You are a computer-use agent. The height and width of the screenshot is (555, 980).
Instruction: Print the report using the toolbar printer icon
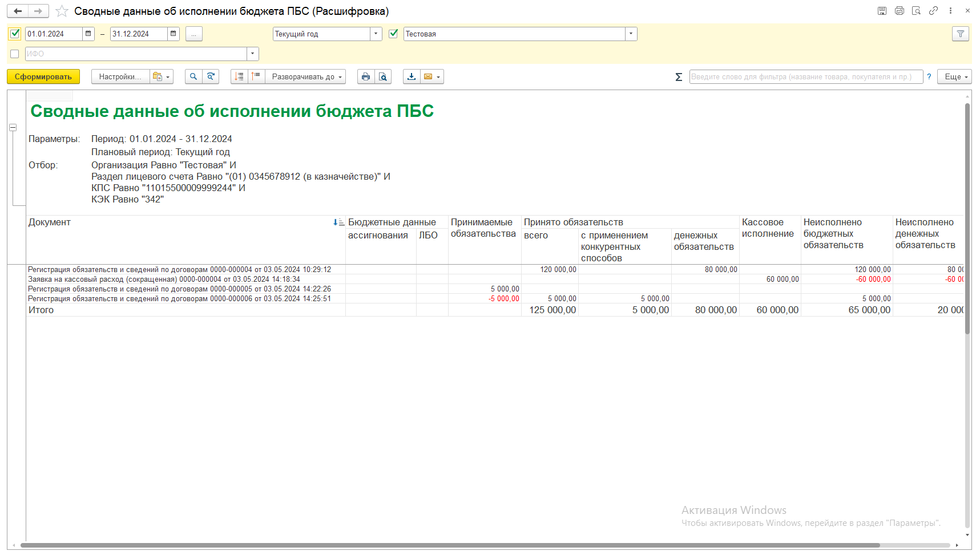click(366, 76)
